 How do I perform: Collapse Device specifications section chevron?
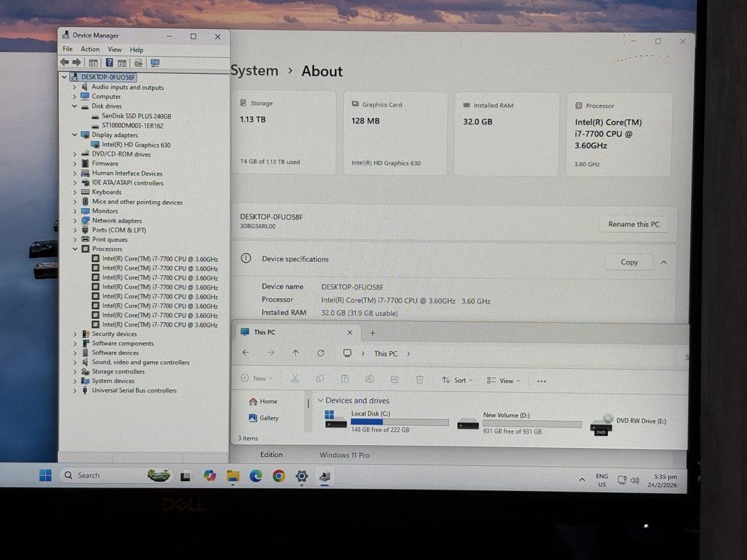pyautogui.click(x=663, y=263)
